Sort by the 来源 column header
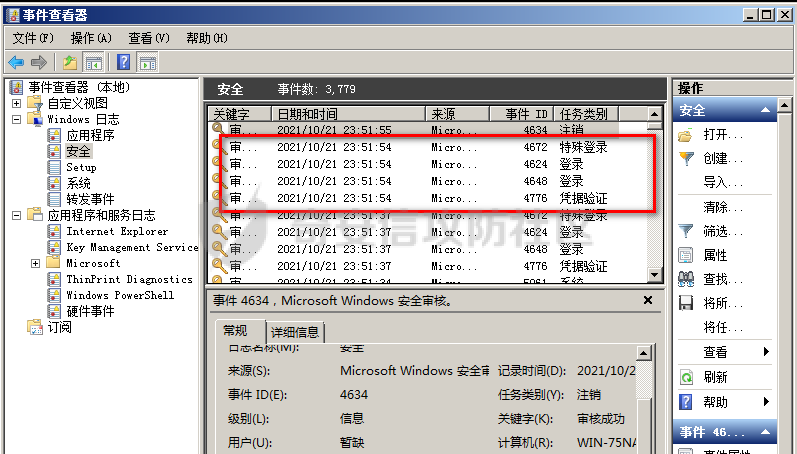The width and height of the screenshot is (797, 454). 457,114
